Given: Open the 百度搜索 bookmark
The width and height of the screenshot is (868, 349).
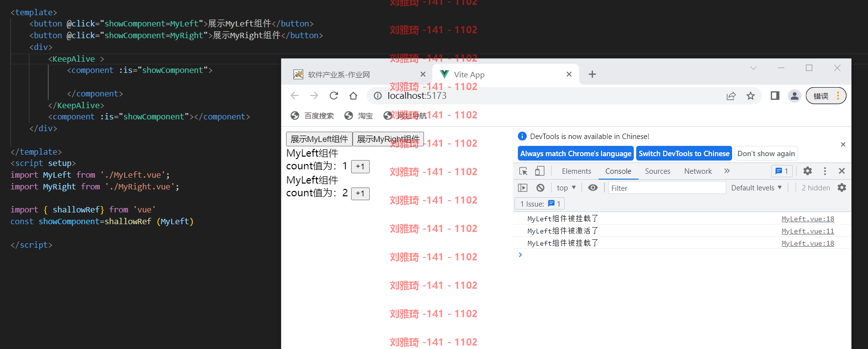Looking at the screenshot, I should pyautogui.click(x=312, y=116).
